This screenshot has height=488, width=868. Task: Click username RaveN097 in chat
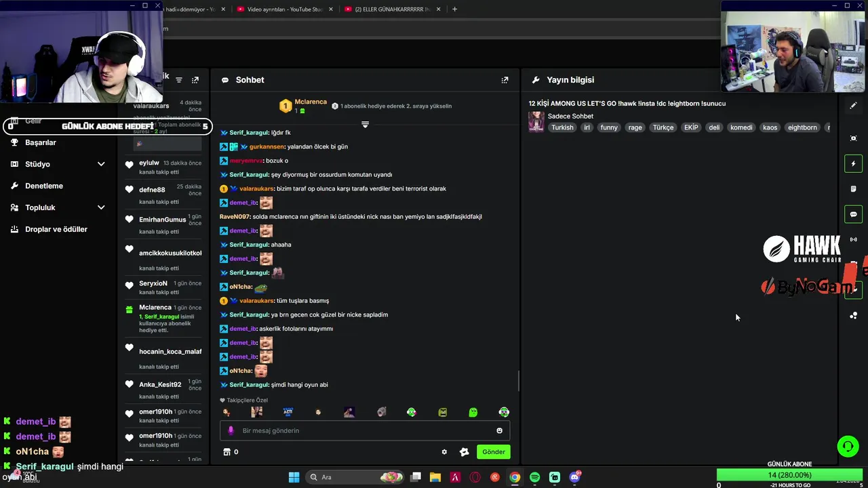[x=235, y=217]
